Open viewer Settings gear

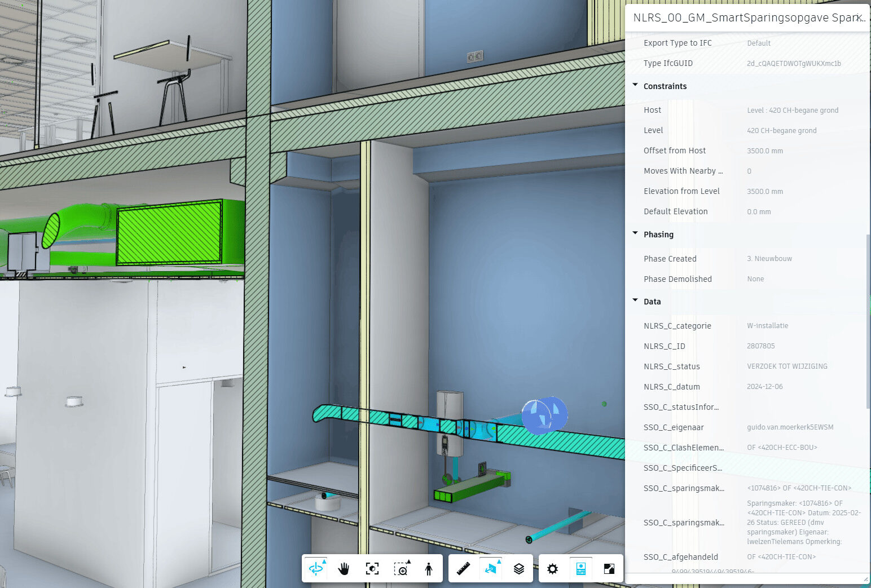click(x=553, y=569)
